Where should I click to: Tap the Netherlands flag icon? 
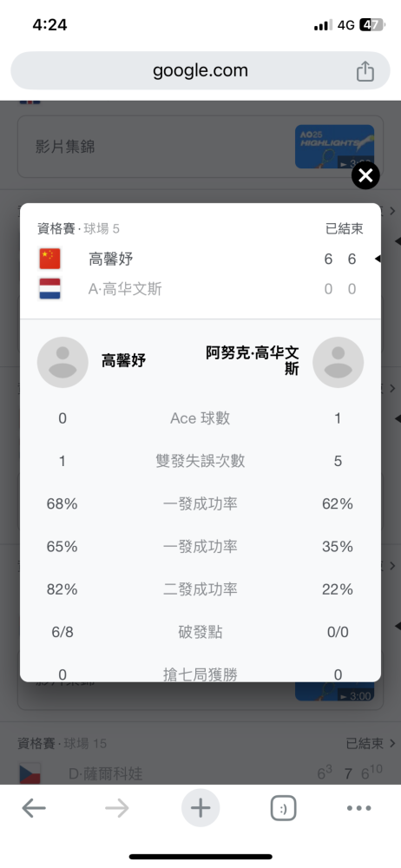pos(49,289)
